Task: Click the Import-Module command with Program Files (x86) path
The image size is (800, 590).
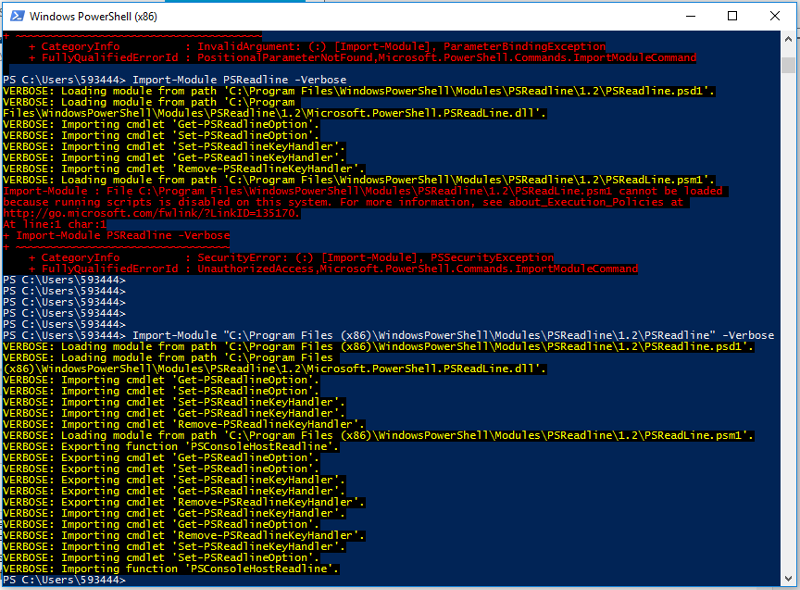Action: pos(452,335)
